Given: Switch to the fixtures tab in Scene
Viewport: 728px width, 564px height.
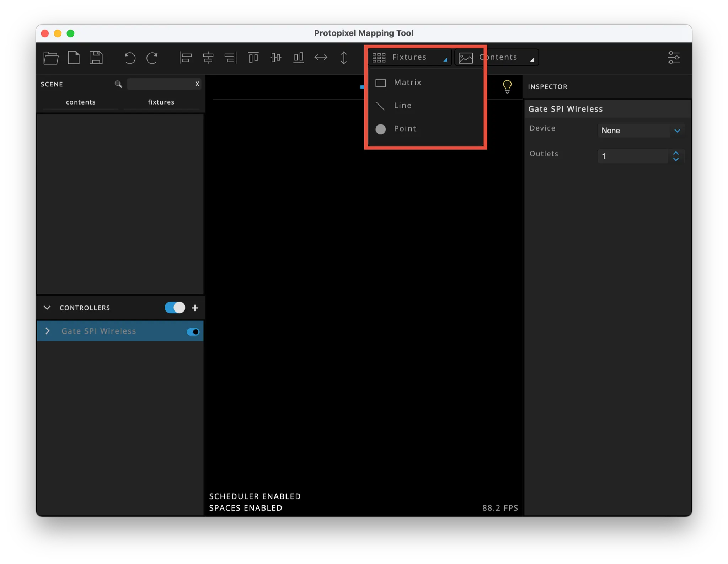Looking at the screenshot, I should [x=161, y=102].
